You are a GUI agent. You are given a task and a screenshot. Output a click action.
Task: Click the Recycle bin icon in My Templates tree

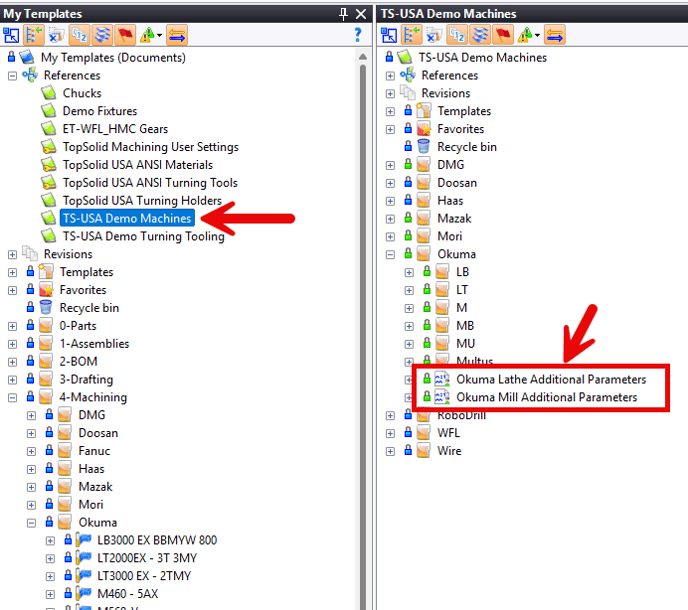[46, 308]
